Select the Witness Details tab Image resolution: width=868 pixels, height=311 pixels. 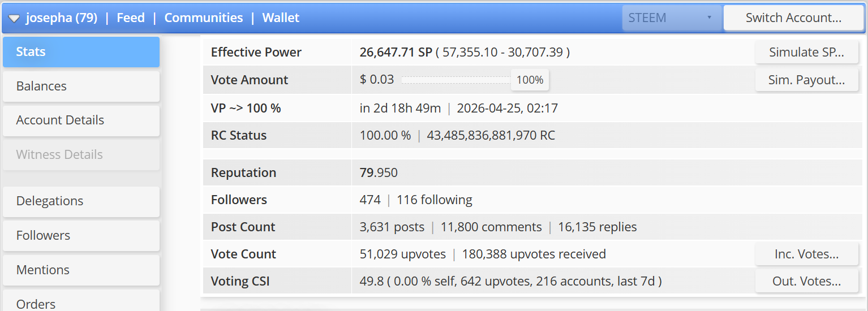coord(81,155)
